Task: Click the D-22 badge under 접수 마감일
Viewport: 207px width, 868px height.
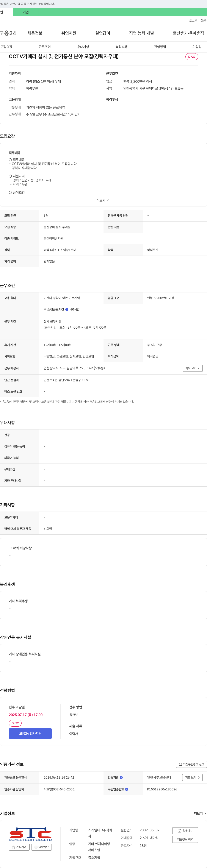Action: point(15,723)
